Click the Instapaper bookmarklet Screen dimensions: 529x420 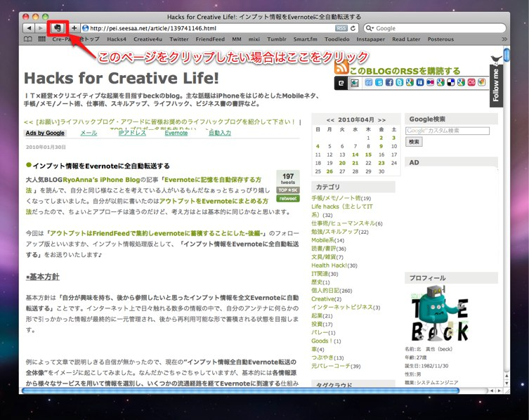point(370,39)
